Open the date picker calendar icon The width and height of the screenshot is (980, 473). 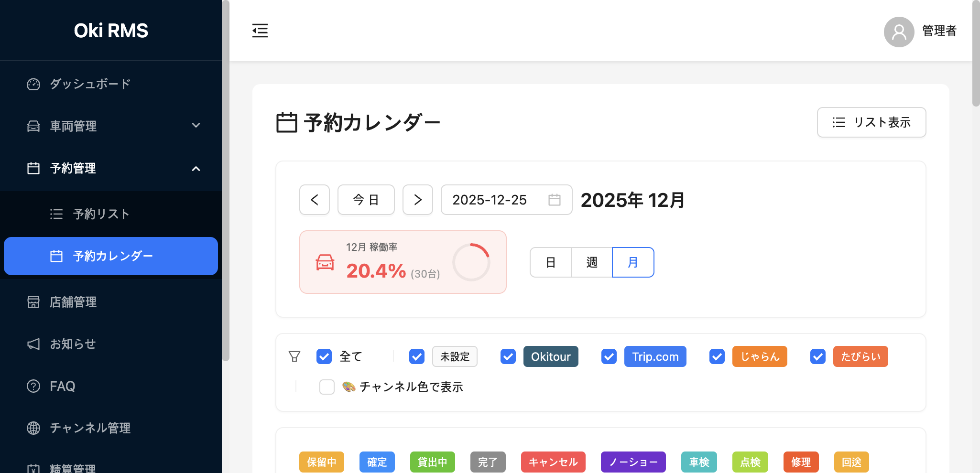(x=554, y=200)
